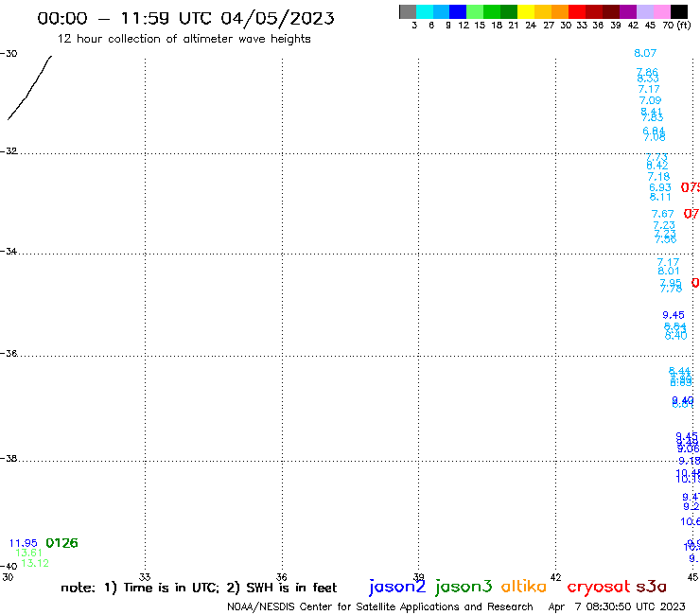This screenshot has height=615, width=700.
Task: Click the light green value 13.61
Action: click(29, 553)
